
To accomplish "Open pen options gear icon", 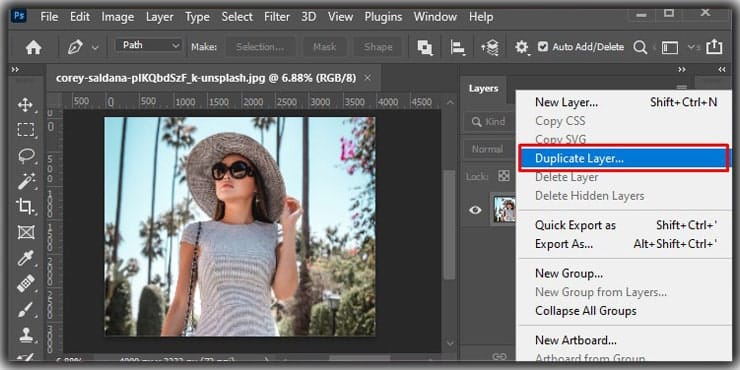I will click(521, 47).
